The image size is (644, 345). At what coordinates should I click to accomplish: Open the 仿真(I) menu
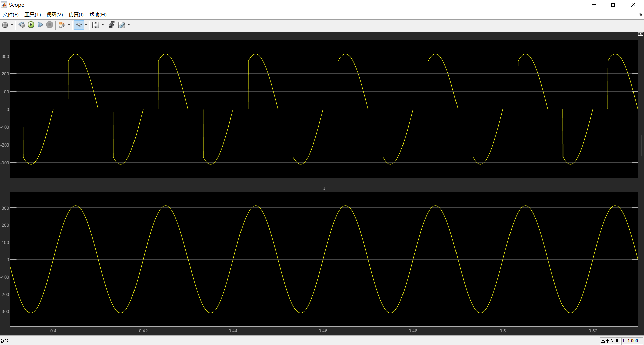coord(76,15)
